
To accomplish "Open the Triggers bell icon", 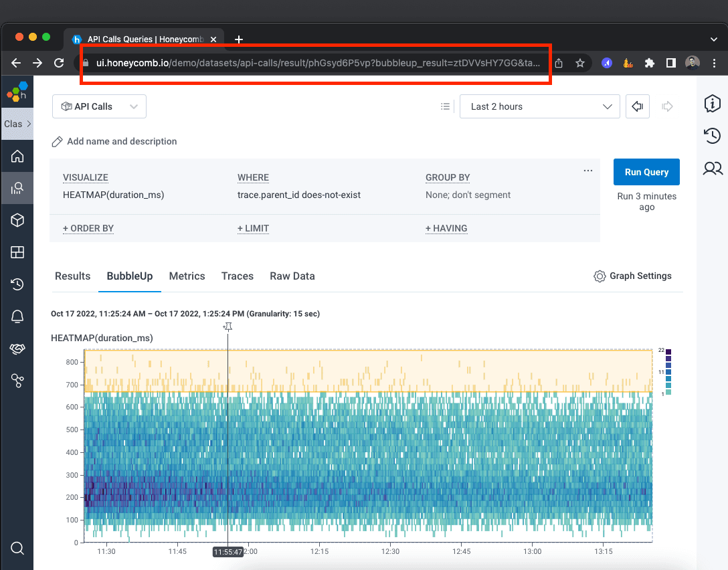I will click(17, 316).
